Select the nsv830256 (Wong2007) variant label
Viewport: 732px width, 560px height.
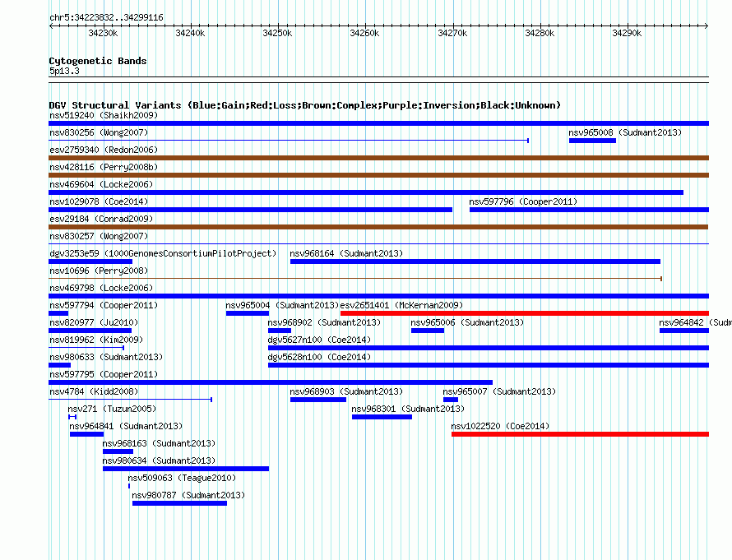(99, 132)
